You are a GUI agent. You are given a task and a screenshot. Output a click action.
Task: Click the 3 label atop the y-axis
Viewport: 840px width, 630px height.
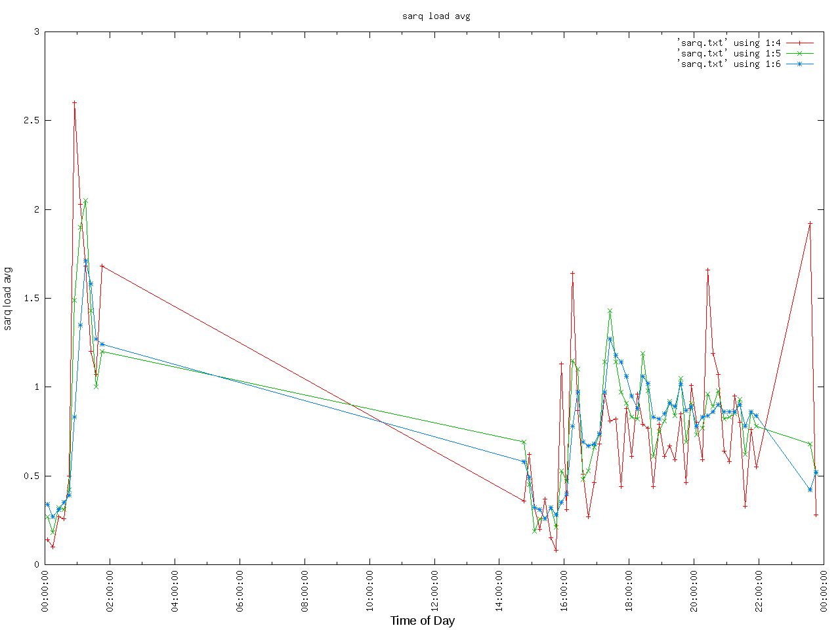tap(37, 31)
